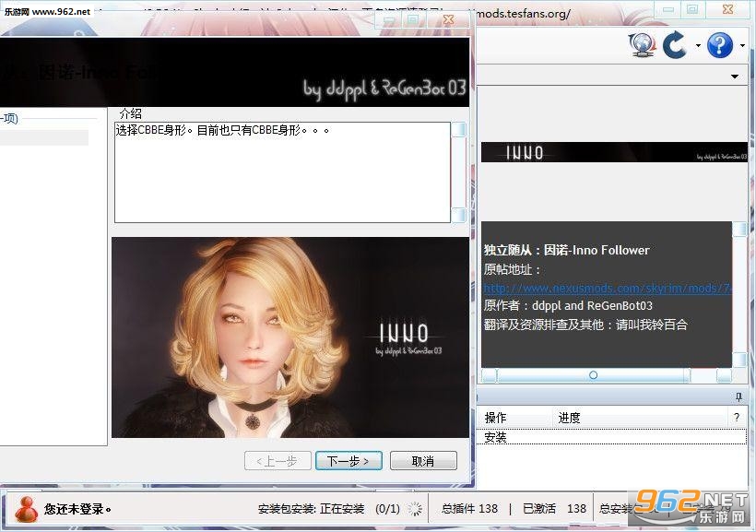Click the ? column header in task list
The height and width of the screenshot is (532, 756).
(737, 418)
